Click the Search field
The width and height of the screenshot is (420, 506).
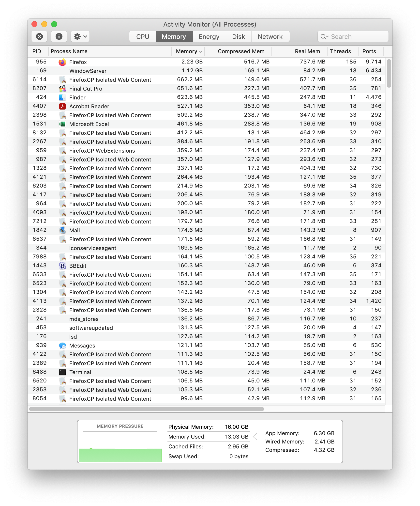[x=353, y=36]
